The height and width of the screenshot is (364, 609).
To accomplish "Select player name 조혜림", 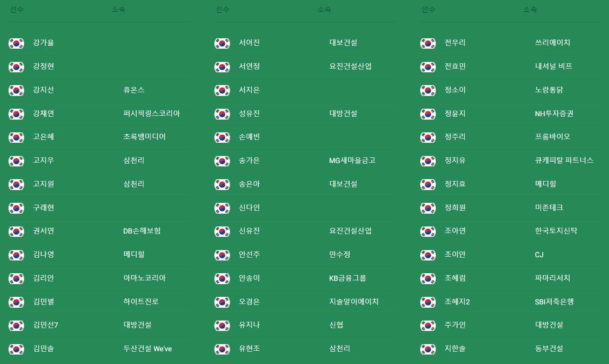I will pyautogui.click(x=455, y=278).
